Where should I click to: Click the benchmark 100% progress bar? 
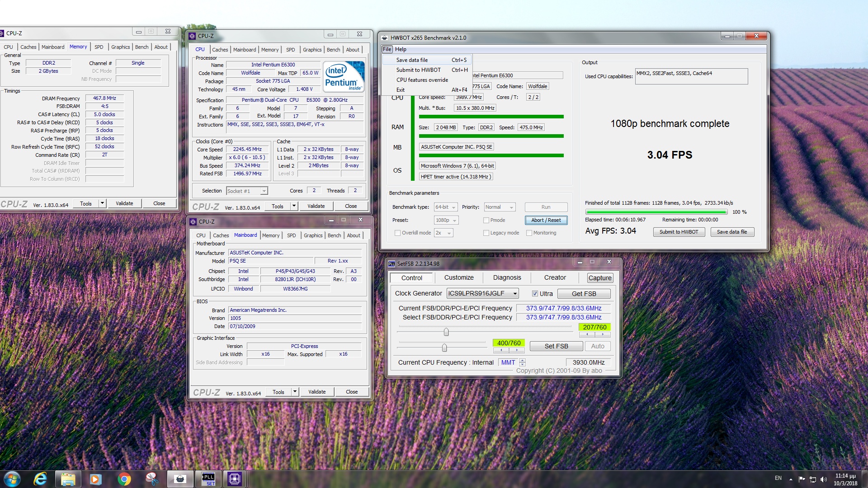tap(656, 212)
